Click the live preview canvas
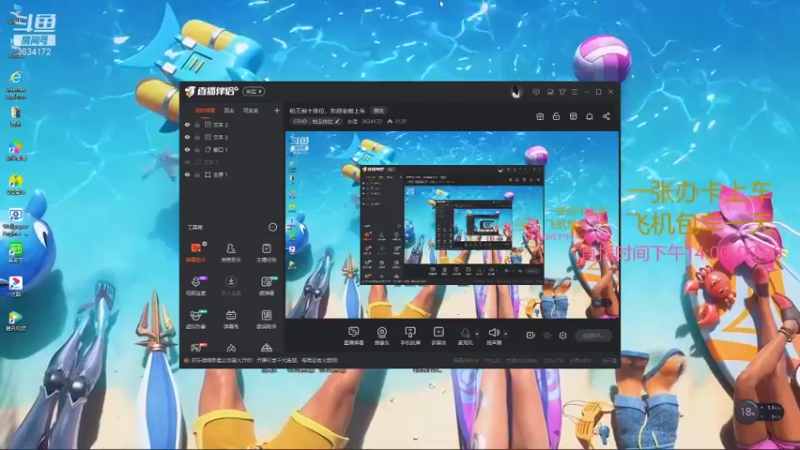800x450 pixels. (x=452, y=225)
